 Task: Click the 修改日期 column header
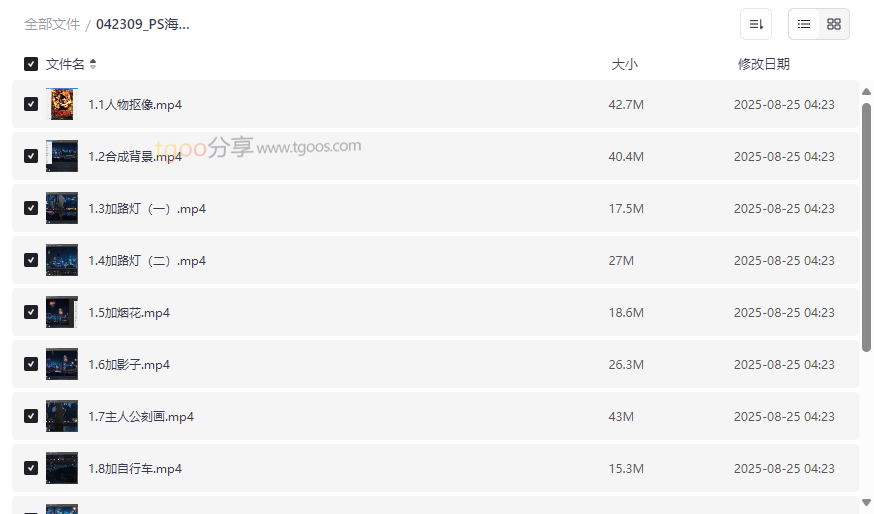(763, 64)
